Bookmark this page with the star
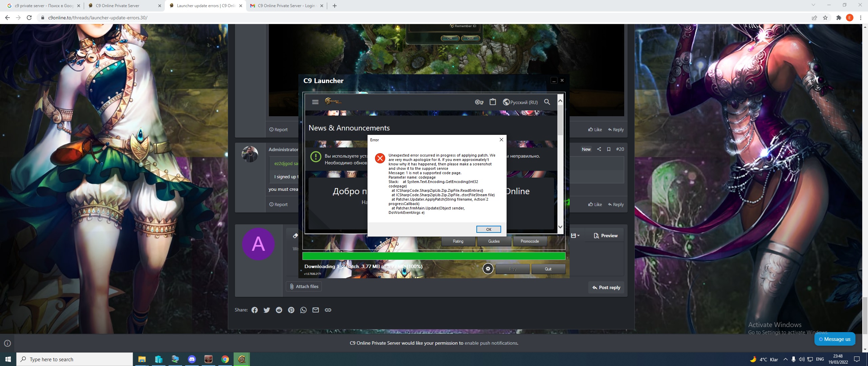Viewport: 868px width, 366px height. tap(825, 18)
